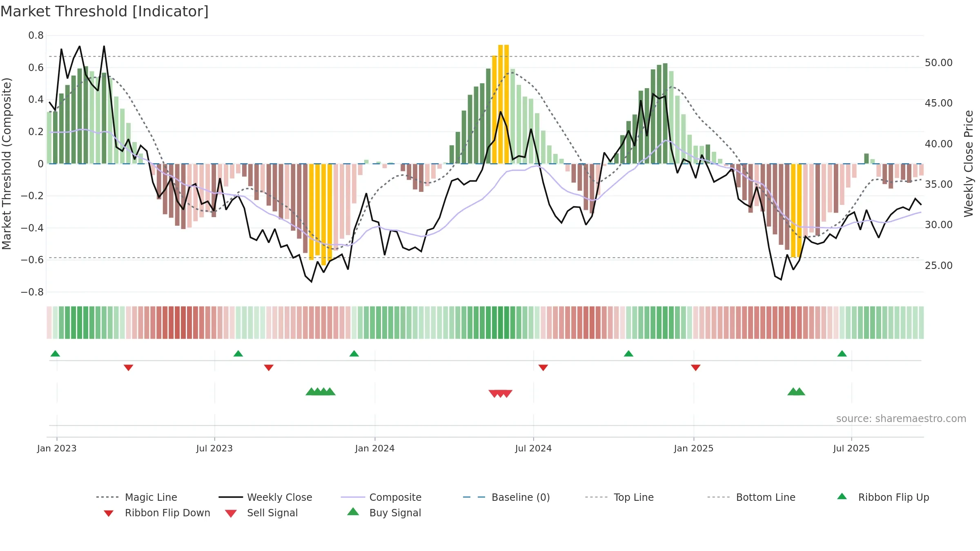Click the Jan 2023 x-axis label
980x551 pixels.
coord(57,448)
